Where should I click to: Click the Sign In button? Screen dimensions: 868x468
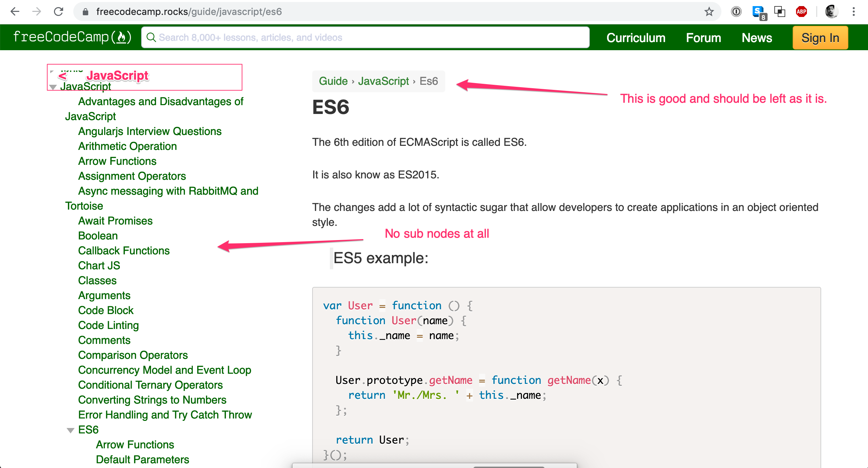pos(820,38)
